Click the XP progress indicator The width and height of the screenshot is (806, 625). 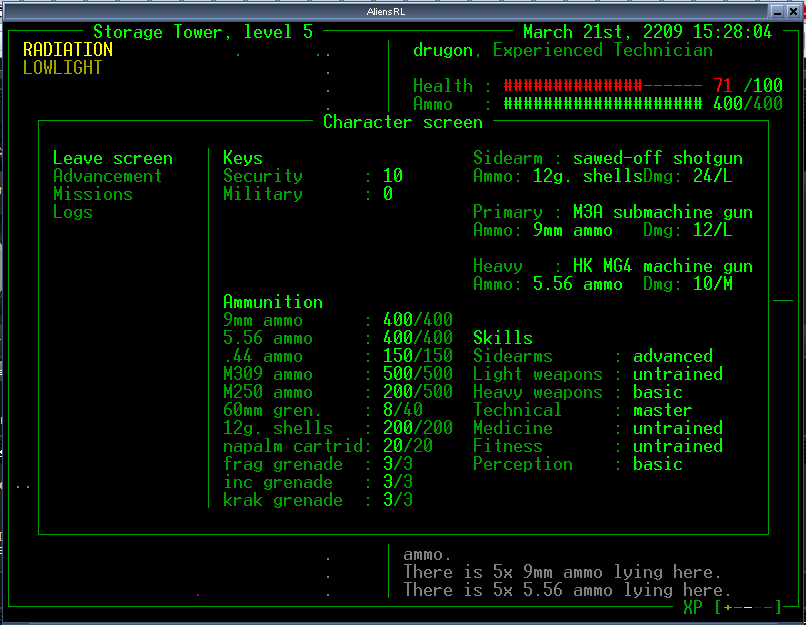(732, 608)
